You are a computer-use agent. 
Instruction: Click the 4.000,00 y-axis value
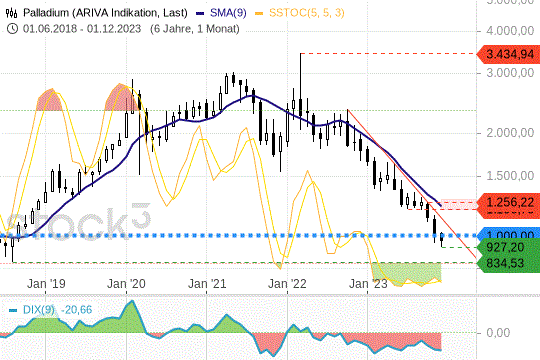point(510,31)
